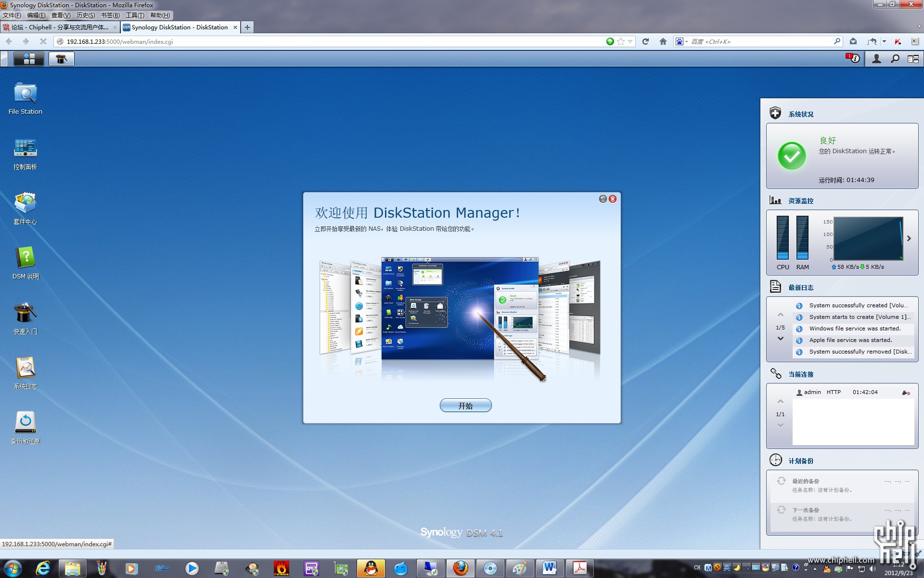Open 编辑(E) menu in Firefox
The image size is (924, 578).
37,15
